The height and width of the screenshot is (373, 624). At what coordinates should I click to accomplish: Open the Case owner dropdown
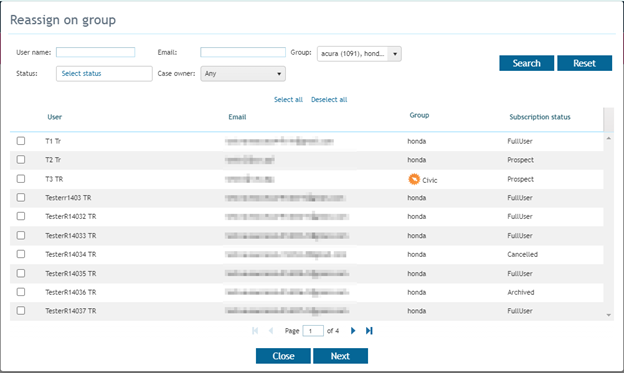coord(243,74)
